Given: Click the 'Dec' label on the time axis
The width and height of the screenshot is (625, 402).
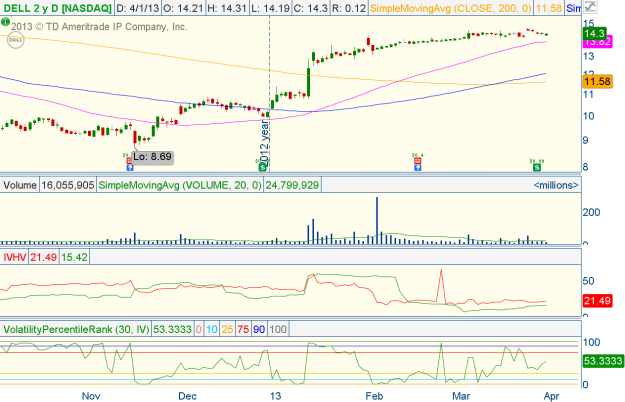Looking at the screenshot, I should [x=187, y=396].
